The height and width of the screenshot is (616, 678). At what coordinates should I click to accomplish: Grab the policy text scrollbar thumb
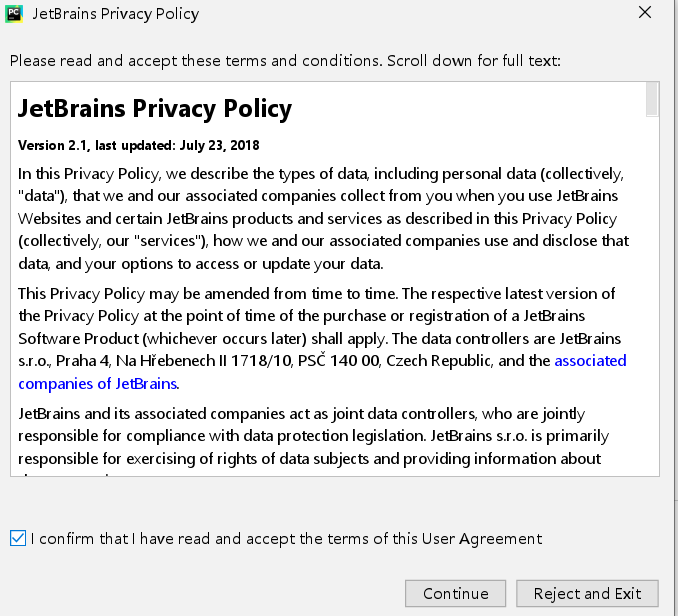652,99
